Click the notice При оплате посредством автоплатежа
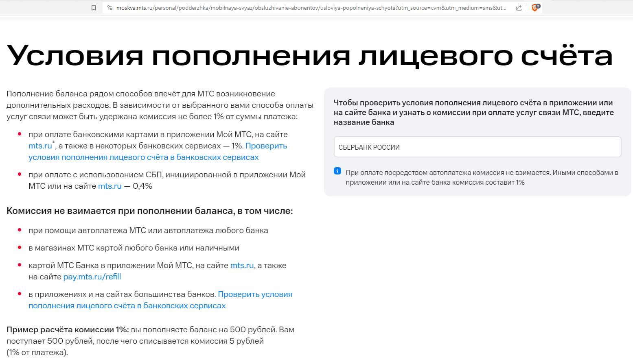 (x=482, y=177)
